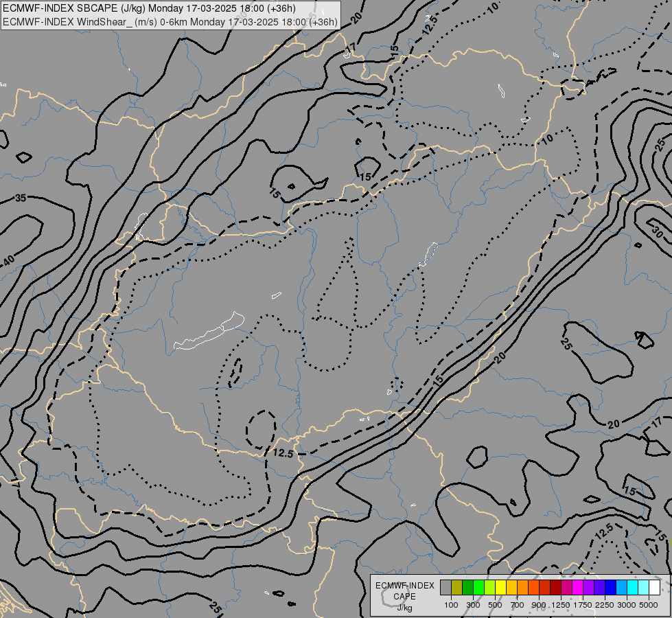Image resolution: width=672 pixels, height=618 pixels.
Task: Click the amber swatch left of the 700 tick
Action: [511, 587]
